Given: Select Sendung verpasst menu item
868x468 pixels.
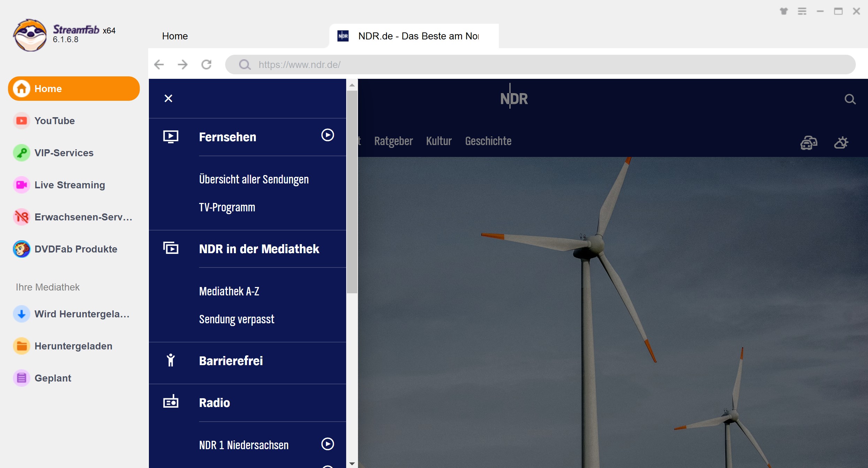Looking at the screenshot, I should click(236, 318).
